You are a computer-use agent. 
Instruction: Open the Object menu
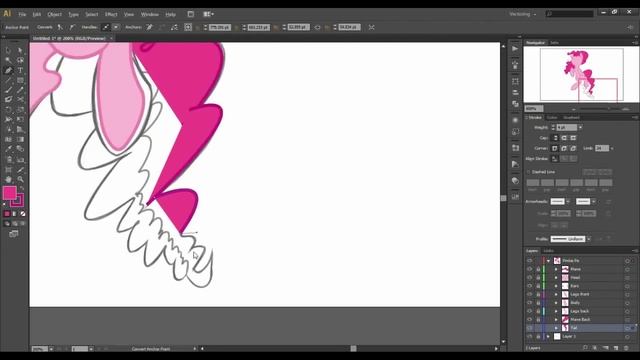55,14
